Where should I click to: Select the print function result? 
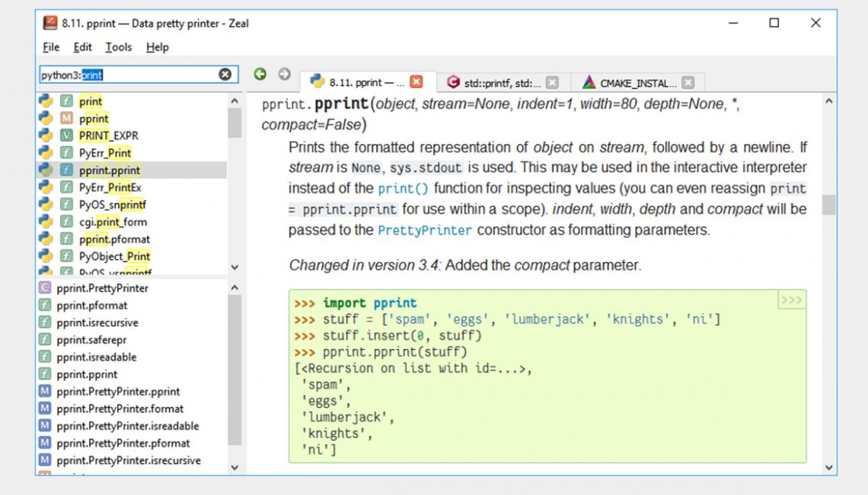tap(132, 101)
